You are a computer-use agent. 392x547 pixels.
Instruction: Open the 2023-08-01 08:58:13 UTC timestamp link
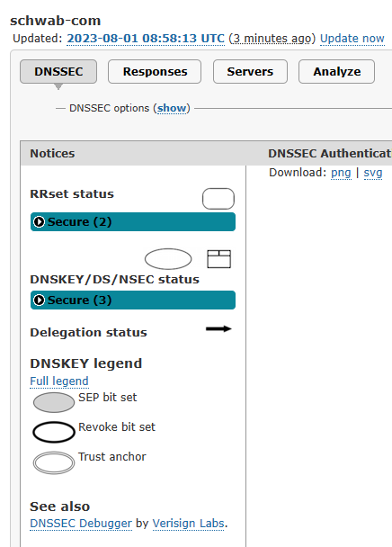pos(146,39)
